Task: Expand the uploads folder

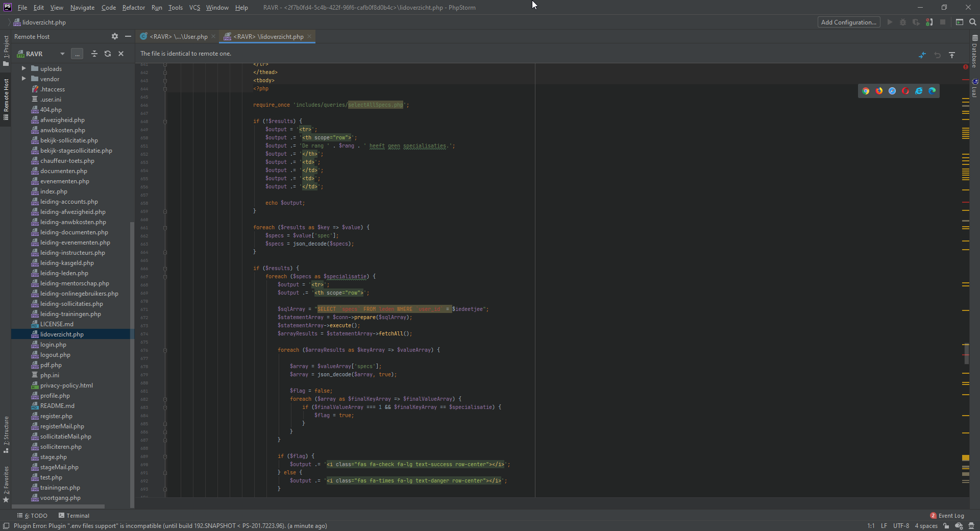Action: click(23, 68)
